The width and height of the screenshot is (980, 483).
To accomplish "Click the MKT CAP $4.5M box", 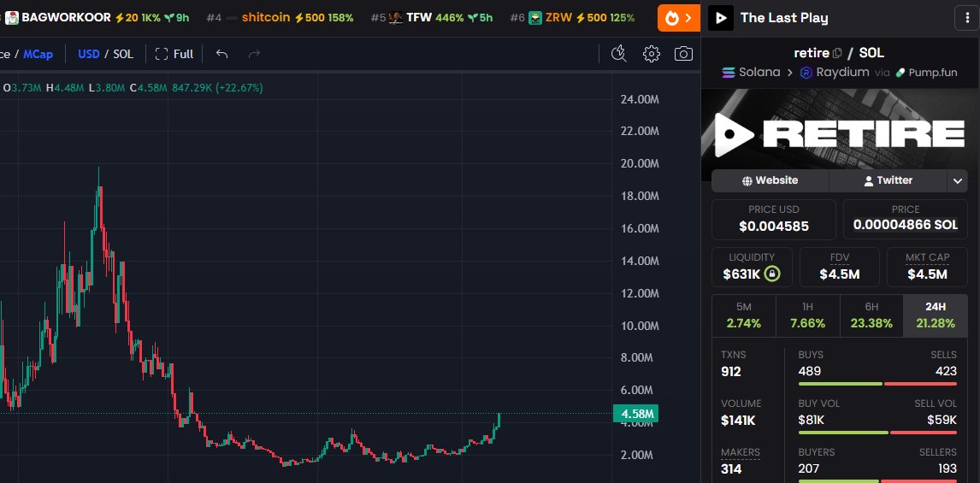I will (x=927, y=267).
